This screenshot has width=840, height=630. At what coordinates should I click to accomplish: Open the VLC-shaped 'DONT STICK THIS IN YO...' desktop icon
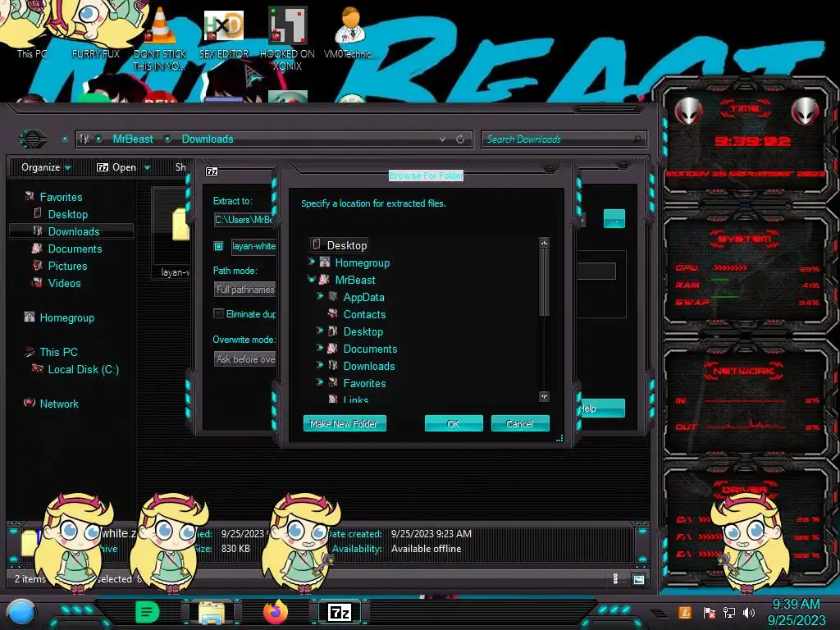(x=159, y=39)
